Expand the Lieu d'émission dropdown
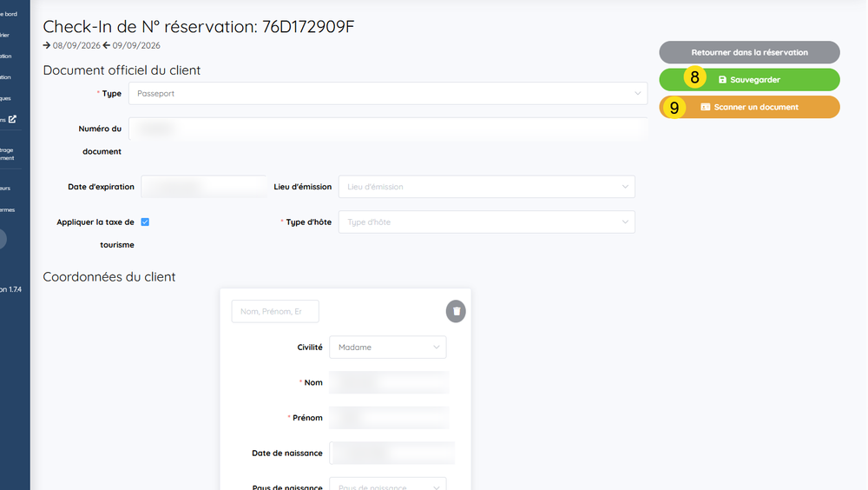Image resolution: width=868 pixels, height=490 pixels. pyautogui.click(x=487, y=187)
